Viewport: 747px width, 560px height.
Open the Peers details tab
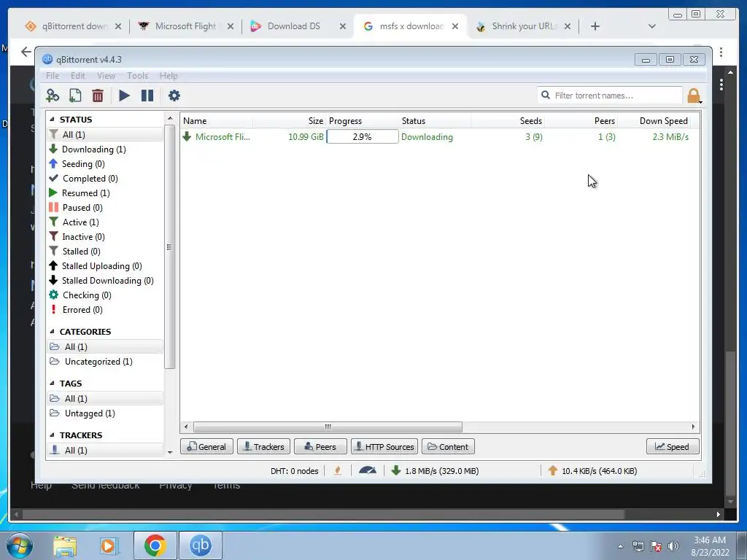coord(320,447)
